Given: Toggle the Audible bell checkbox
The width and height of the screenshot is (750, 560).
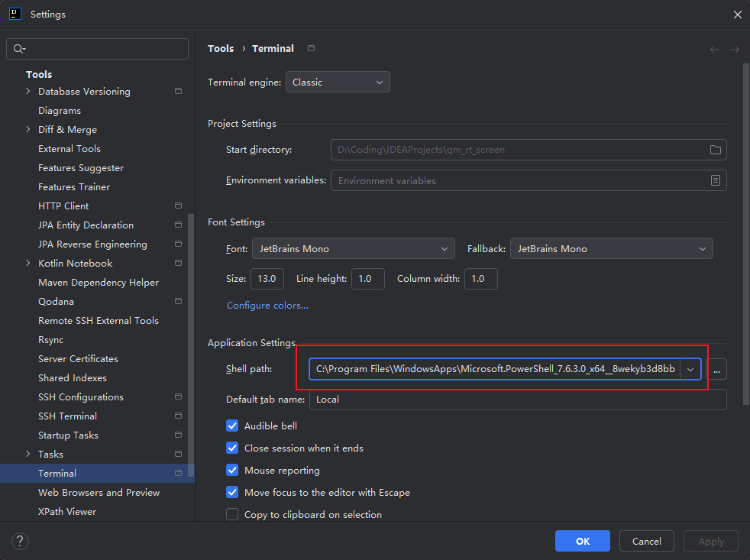Looking at the screenshot, I should (232, 426).
